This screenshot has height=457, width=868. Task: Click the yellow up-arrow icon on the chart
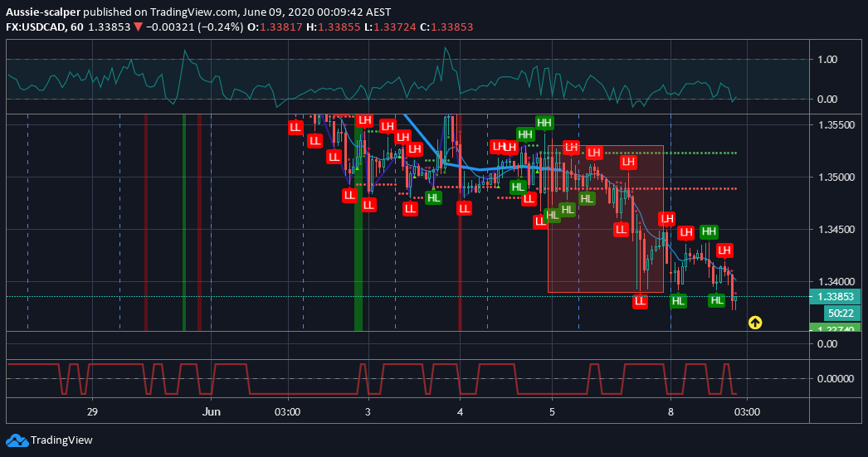pos(755,322)
